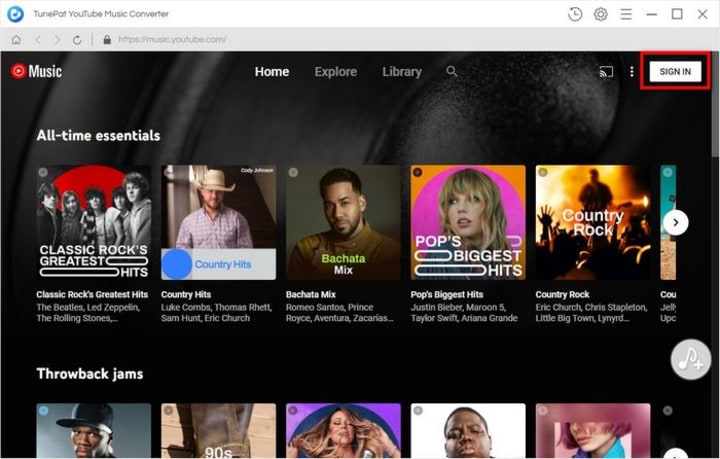Open the Country Hits playlist cover
This screenshot has height=459, width=720.
[219, 223]
